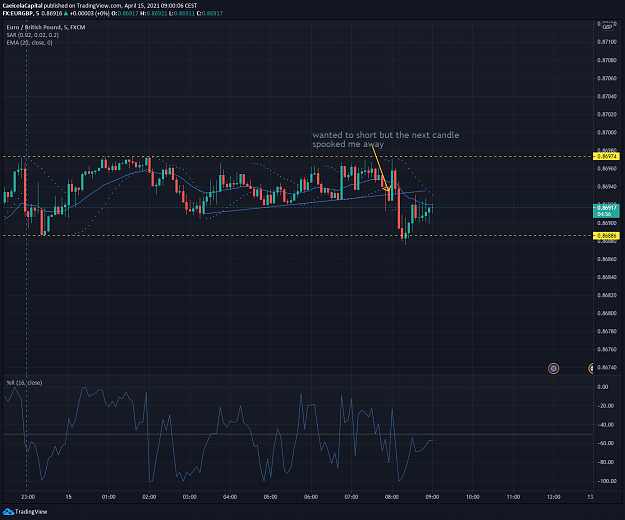Viewport: 625px width, 520px height.
Task: Click the 0.87000 price axis label
Action: 607,132
